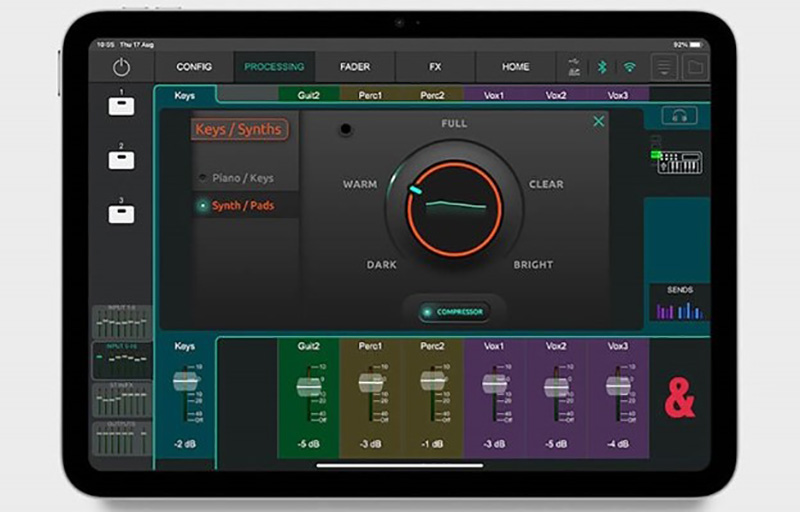Select the Vox2 channel tab
This screenshot has height=512, width=800.
click(556, 95)
